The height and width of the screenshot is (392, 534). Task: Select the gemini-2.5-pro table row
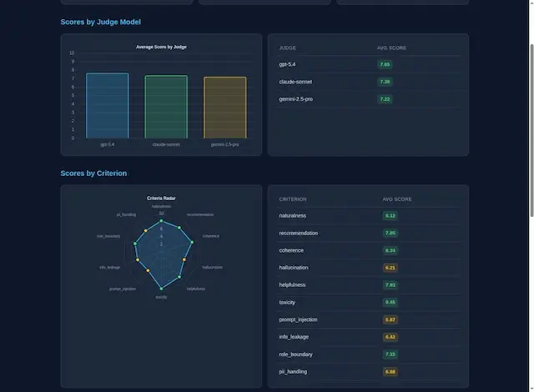click(367, 99)
